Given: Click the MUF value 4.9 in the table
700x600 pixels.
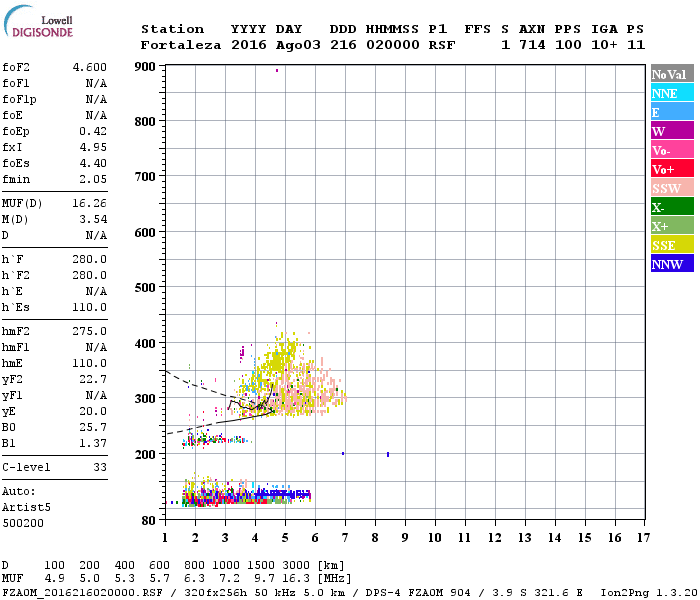Looking at the screenshot, I should (x=54, y=579).
